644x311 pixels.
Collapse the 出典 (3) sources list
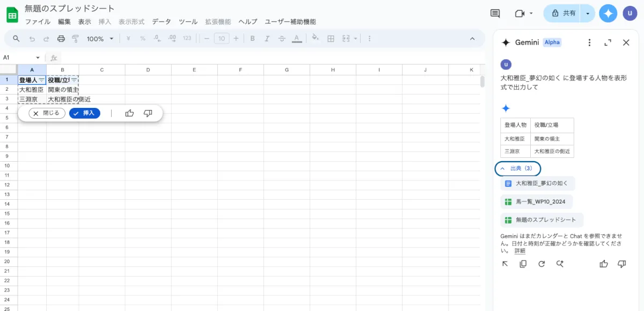click(517, 169)
